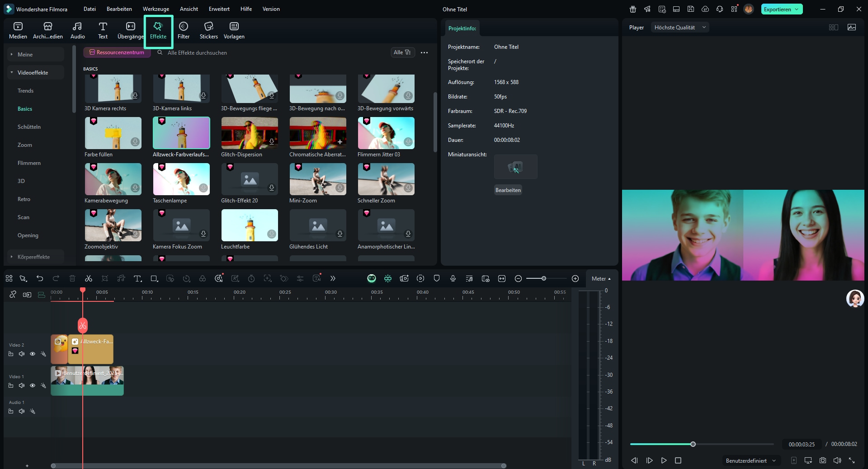The image size is (868, 469).
Task: Open the Ansicht menu
Action: (x=189, y=9)
